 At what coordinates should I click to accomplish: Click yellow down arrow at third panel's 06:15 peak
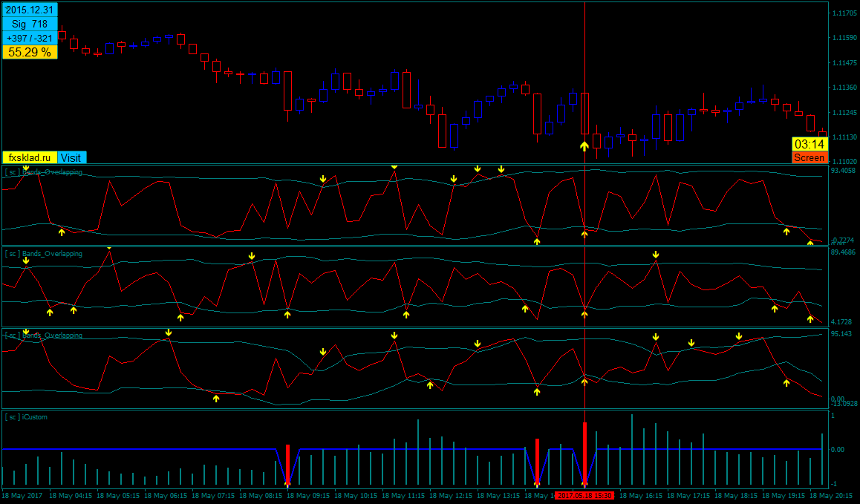[x=169, y=333]
